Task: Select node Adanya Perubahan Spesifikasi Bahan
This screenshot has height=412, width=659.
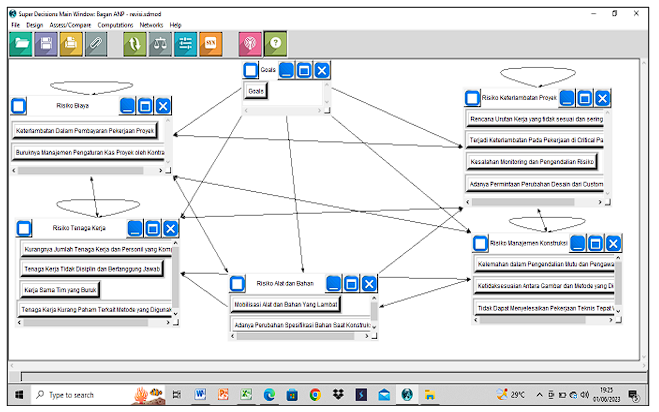Action: (301, 325)
